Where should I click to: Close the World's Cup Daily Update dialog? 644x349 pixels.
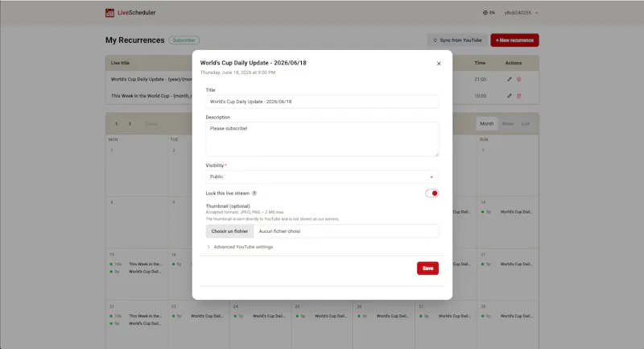tap(439, 64)
